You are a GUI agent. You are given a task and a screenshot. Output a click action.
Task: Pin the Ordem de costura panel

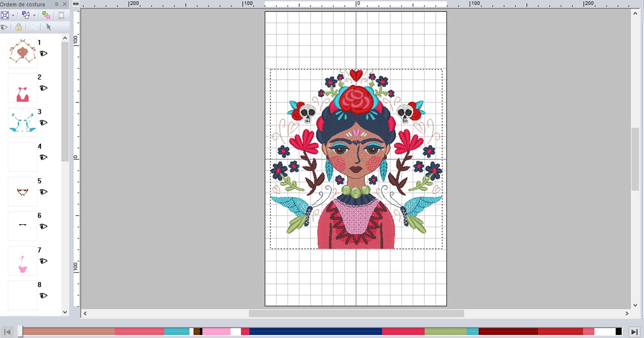(57, 4)
